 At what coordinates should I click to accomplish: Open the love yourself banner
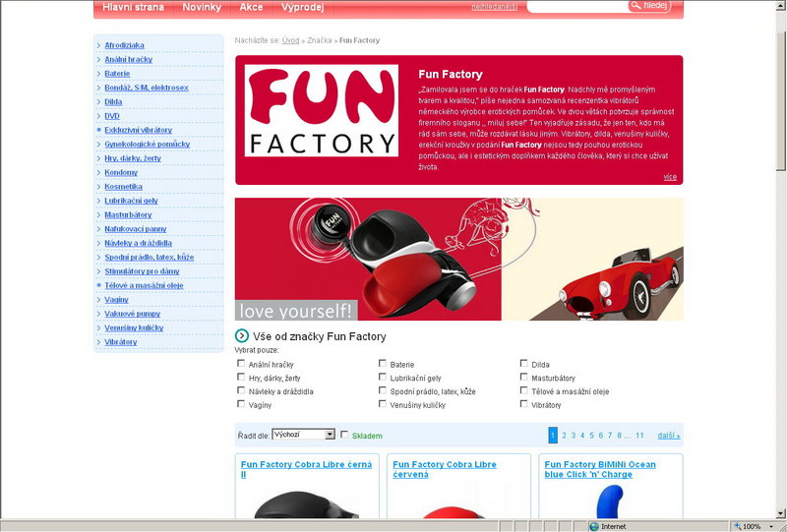458,259
